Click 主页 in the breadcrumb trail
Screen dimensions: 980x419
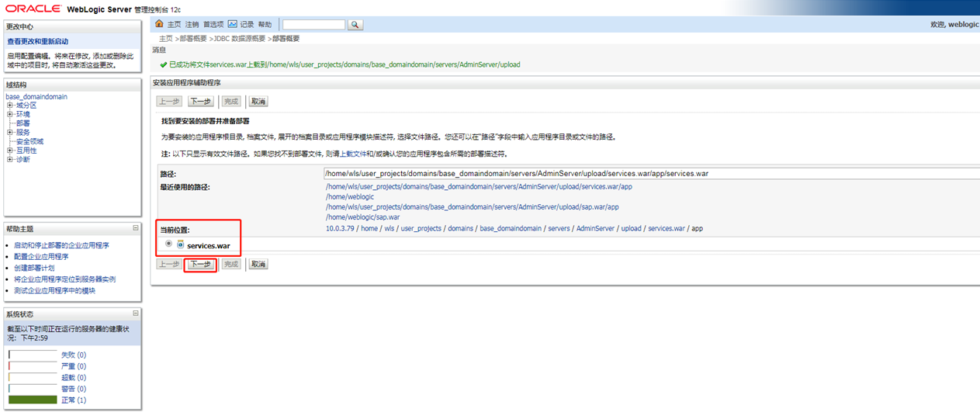pyautogui.click(x=166, y=38)
